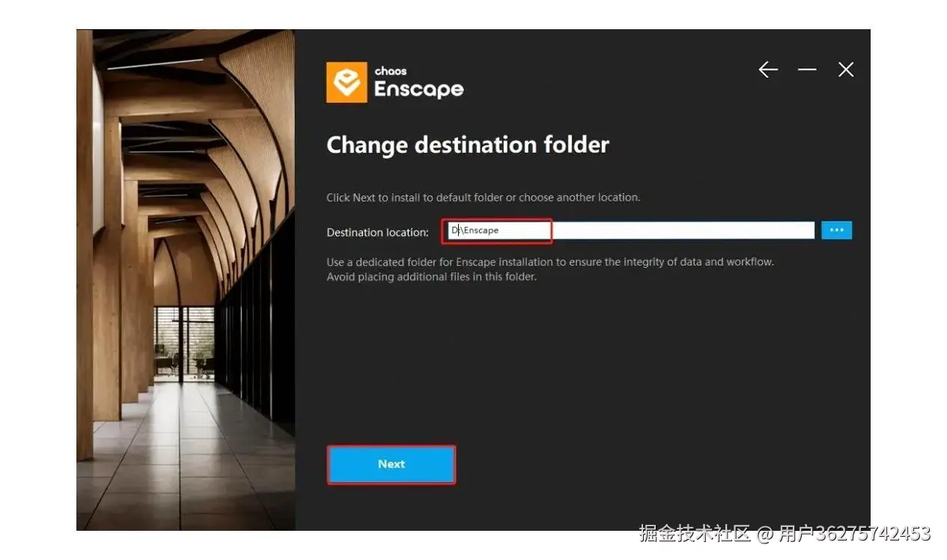
Task: Click the 'Avoid placing additional files' line
Action: (432, 277)
